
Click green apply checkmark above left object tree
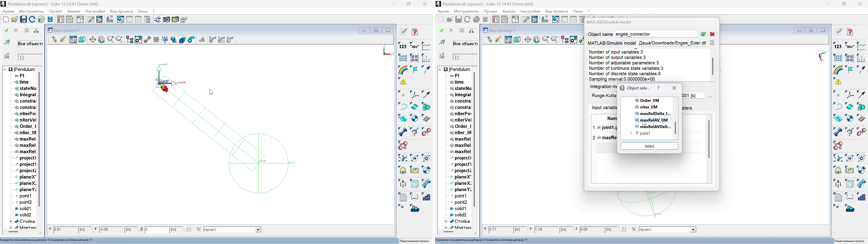[x=6, y=31]
